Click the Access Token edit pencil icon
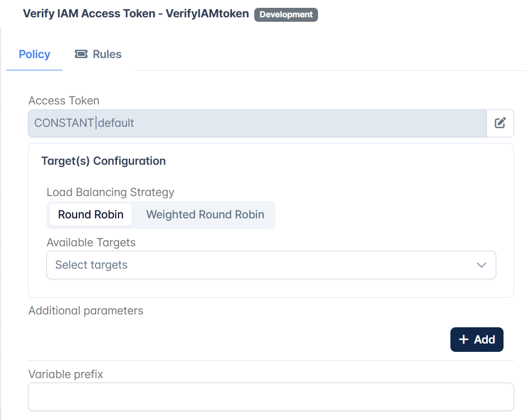Screen dimensions: 527x420 pyautogui.click(x=500, y=123)
